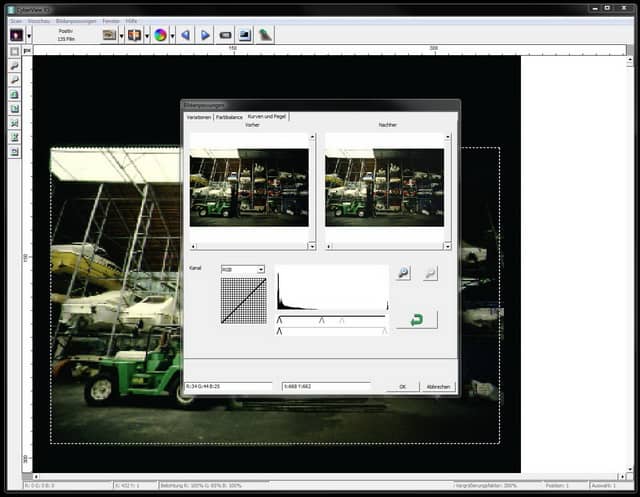The width and height of the screenshot is (640, 497).
Task: Click the blue right arrow toolbar icon
Action: pyautogui.click(x=205, y=35)
